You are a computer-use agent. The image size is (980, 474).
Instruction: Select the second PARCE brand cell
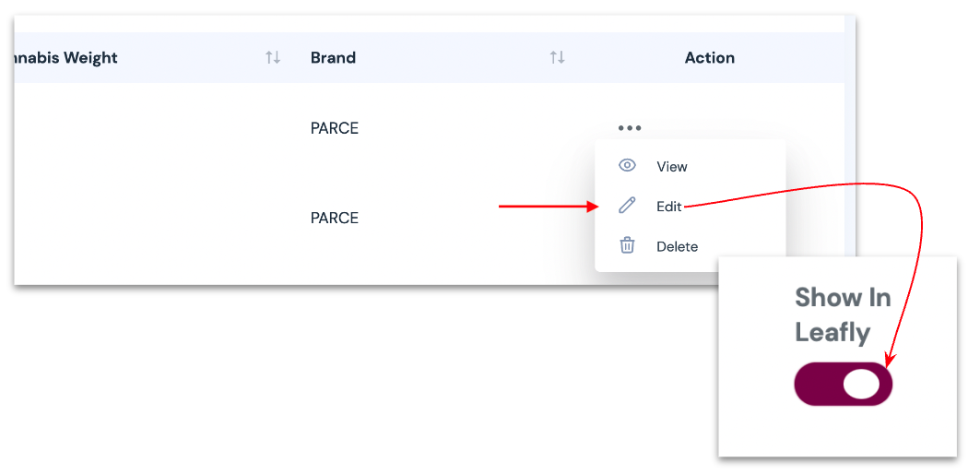pyautogui.click(x=334, y=218)
